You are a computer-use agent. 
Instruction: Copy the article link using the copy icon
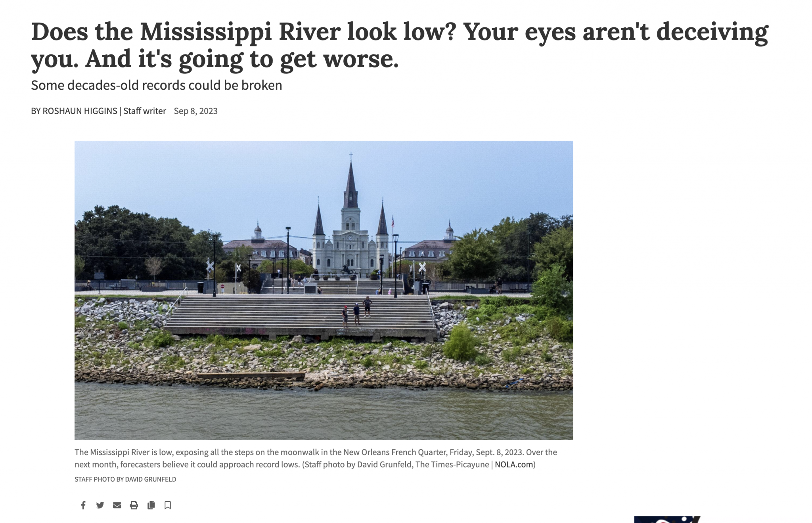click(151, 505)
